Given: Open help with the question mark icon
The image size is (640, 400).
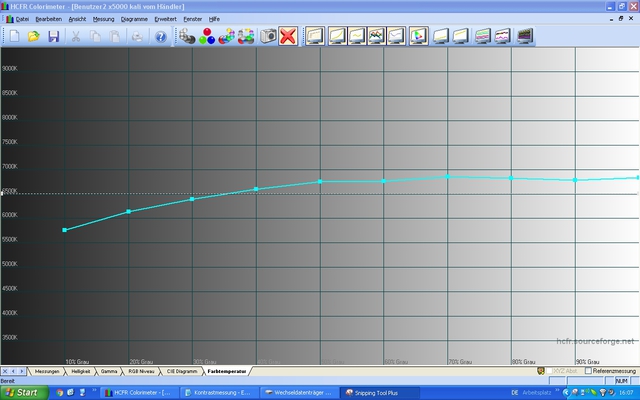Looking at the screenshot, I should [x=160, y=36].
